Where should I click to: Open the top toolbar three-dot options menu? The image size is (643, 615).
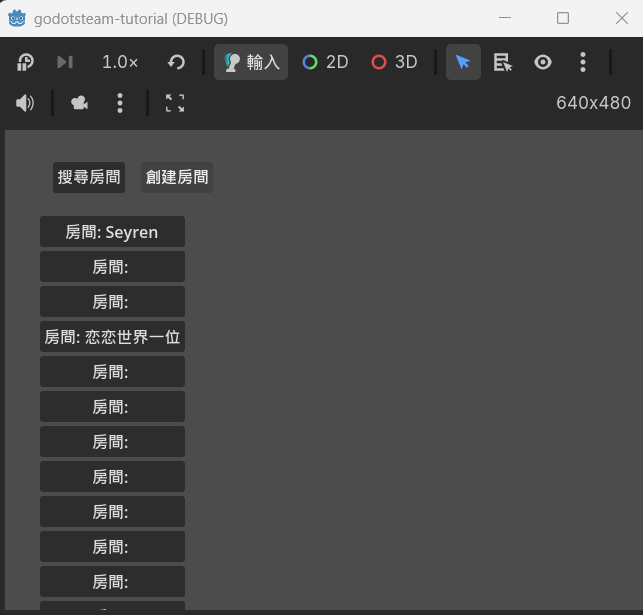(x=583, y=62)
